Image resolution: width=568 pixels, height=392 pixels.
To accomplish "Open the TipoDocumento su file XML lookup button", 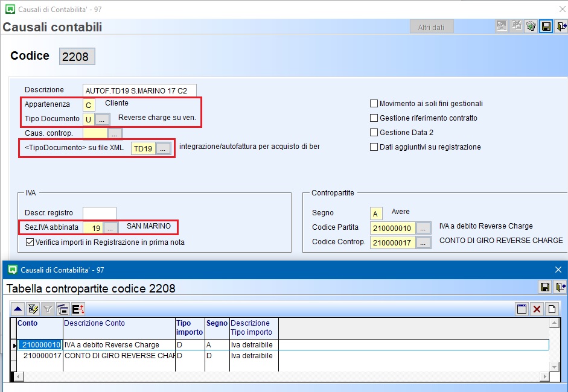I will [x=163, y=148].
